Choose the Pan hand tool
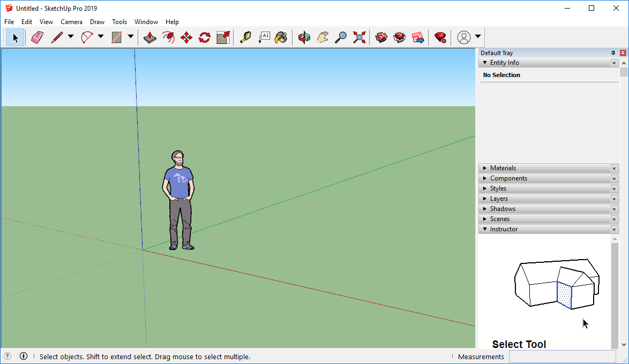Image resolution: width=629 pixels, height=364 pixels. (323, 37)
